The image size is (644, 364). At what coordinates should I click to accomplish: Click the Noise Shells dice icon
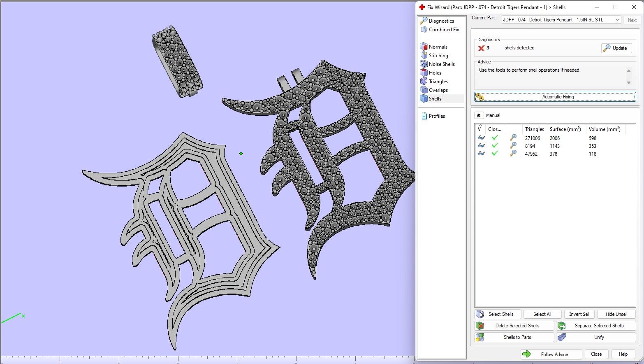point(424,64)
